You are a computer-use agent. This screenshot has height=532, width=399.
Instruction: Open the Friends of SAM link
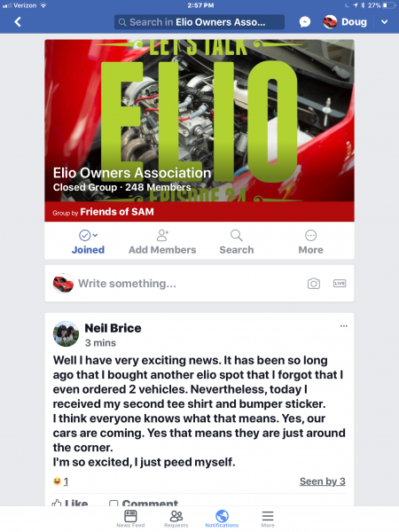(x=117, y=212)
